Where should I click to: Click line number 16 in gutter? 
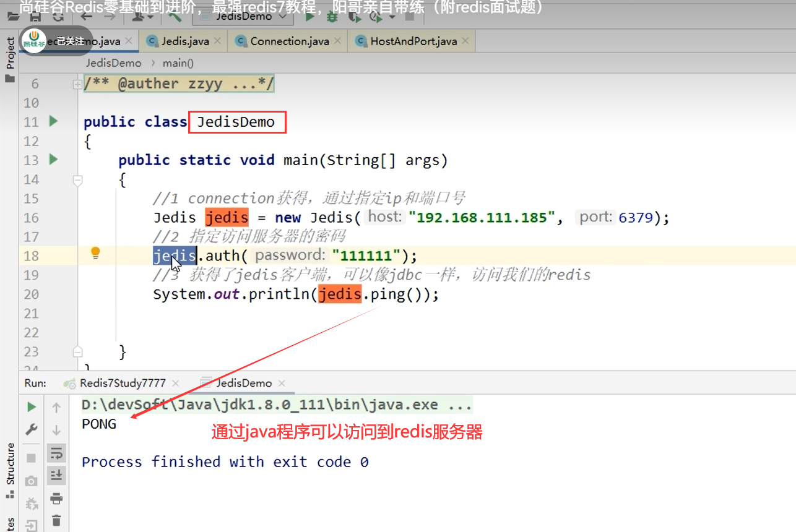click(31, 217)
